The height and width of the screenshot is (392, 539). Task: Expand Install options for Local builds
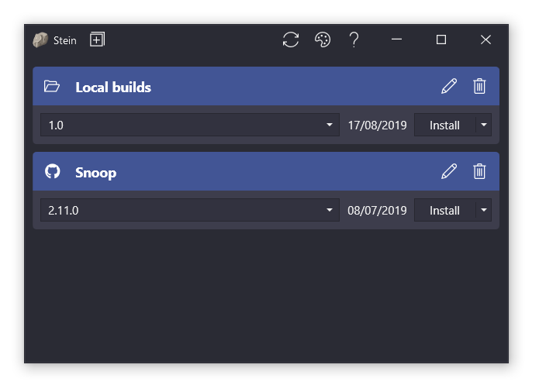(x=484, y=125)
